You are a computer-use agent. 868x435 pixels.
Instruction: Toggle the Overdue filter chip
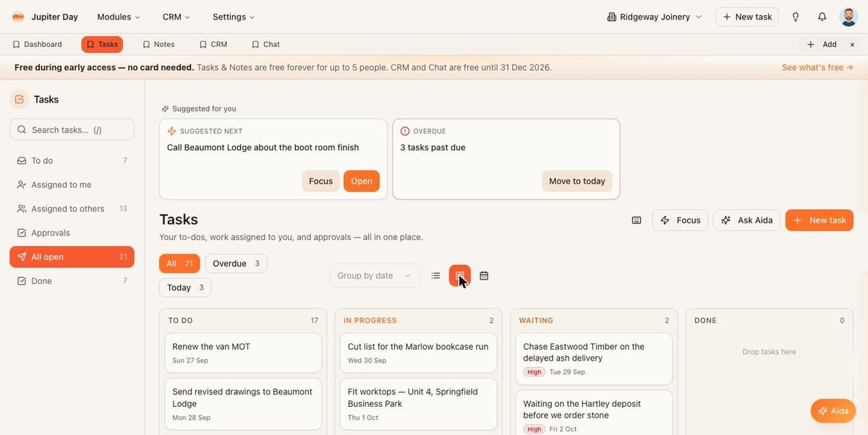(236, 264)
